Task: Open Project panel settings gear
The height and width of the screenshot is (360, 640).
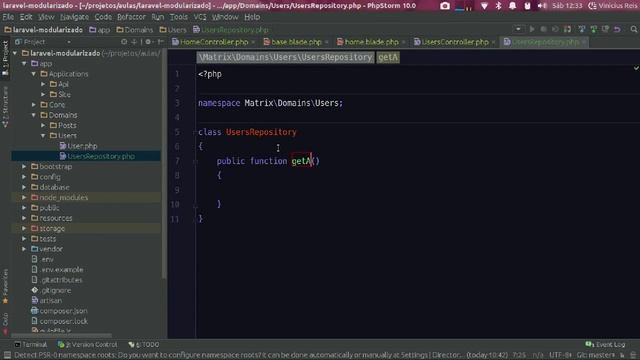Action: 148,42
